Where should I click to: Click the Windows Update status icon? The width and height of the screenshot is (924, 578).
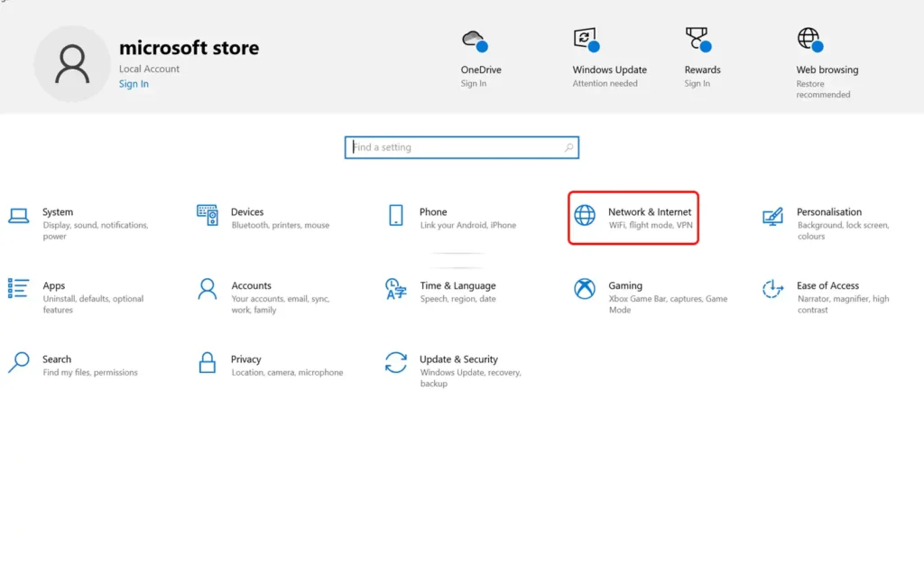pyautogui.click(x=587, y=40)
